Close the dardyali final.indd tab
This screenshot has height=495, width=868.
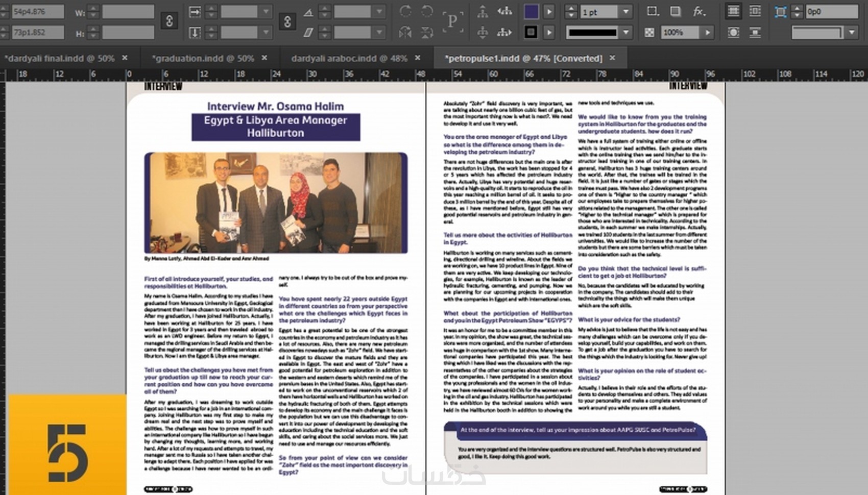tap(125, 58)
